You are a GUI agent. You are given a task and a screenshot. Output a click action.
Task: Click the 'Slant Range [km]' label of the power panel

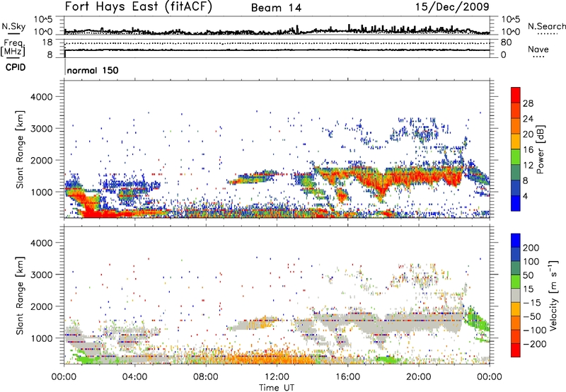click(x=20, y=149)
